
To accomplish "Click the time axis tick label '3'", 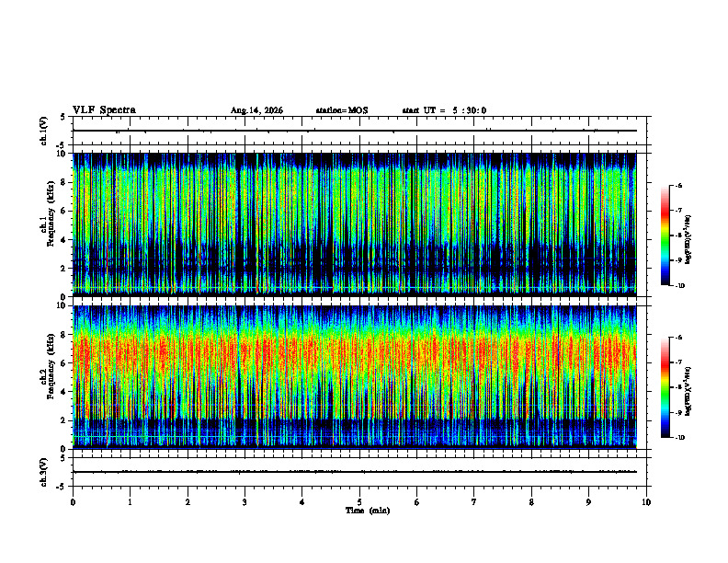I will tap(245, 502).
